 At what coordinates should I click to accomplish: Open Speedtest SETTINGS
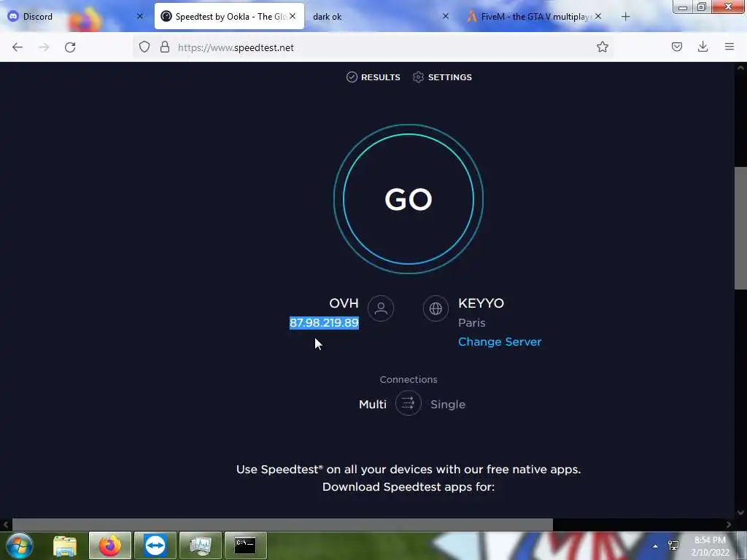click(442, 77)
